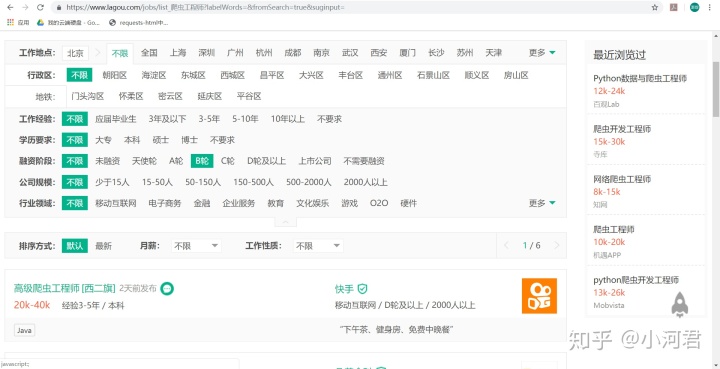
Task: Filter experience by 3-5年
Action: (209, 119)
